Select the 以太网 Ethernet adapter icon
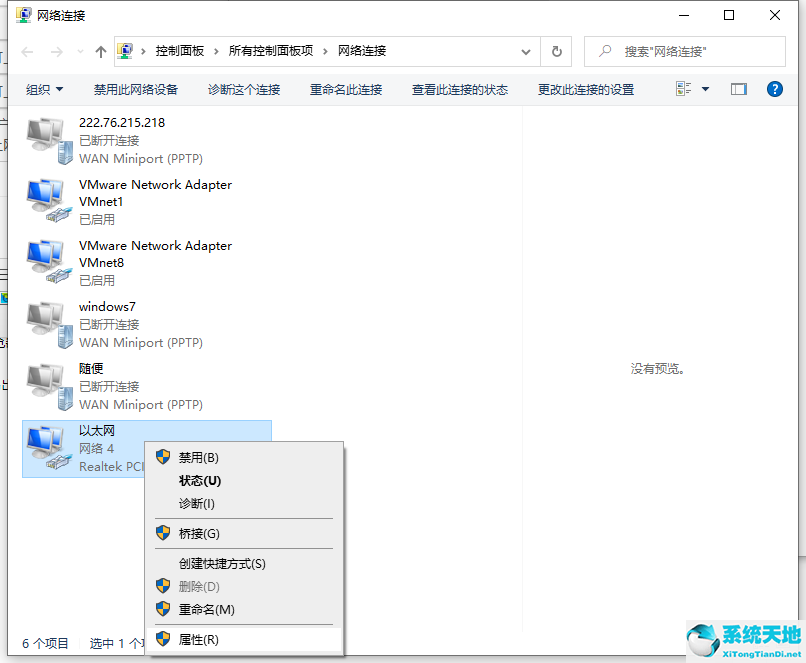 pyautogui.click(x=46, y=446)
